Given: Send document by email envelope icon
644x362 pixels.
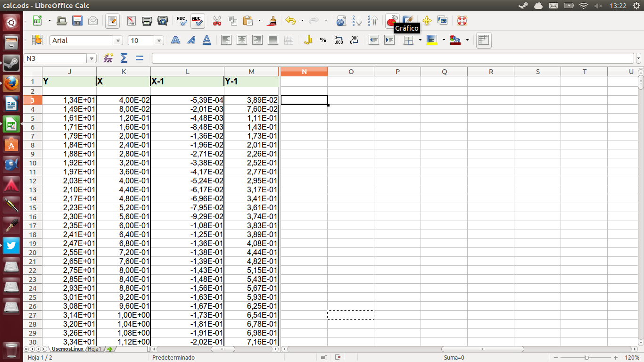Looking at the screenshot, I should click(x=93, y=21).
